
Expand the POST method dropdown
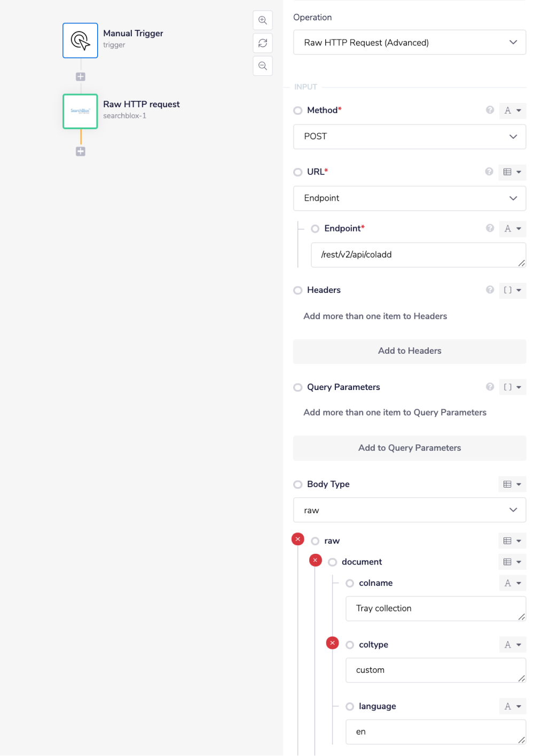(410, 137)
